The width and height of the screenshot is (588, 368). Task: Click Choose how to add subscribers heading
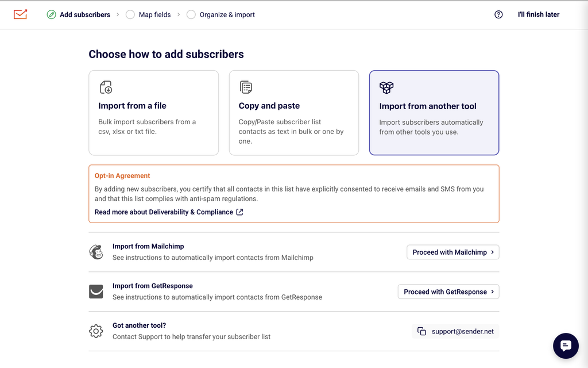[166, 54]
